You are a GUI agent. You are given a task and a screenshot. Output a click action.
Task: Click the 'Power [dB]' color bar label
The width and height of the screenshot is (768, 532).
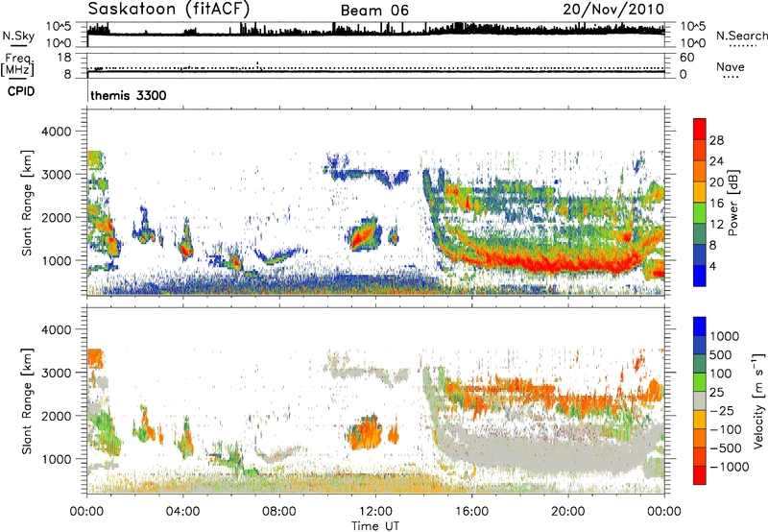(x=732, y=203)
